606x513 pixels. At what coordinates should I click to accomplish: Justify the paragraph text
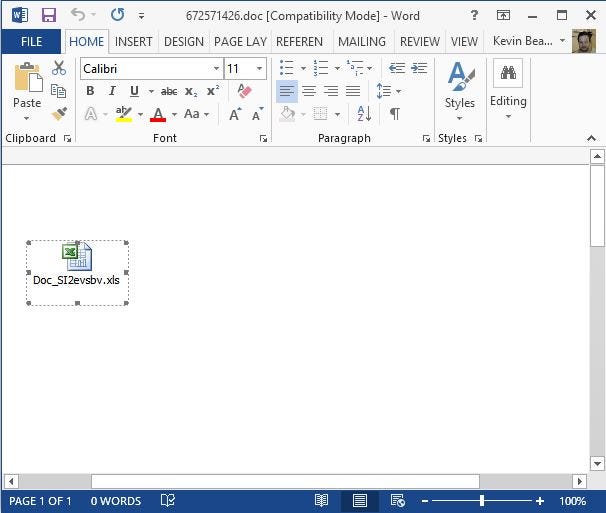click(353, 91)
